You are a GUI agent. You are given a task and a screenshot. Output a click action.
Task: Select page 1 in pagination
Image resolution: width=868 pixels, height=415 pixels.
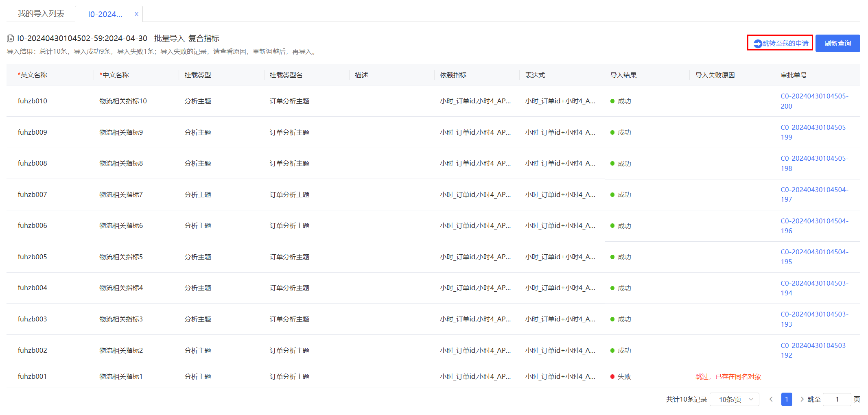coord(787,400)
